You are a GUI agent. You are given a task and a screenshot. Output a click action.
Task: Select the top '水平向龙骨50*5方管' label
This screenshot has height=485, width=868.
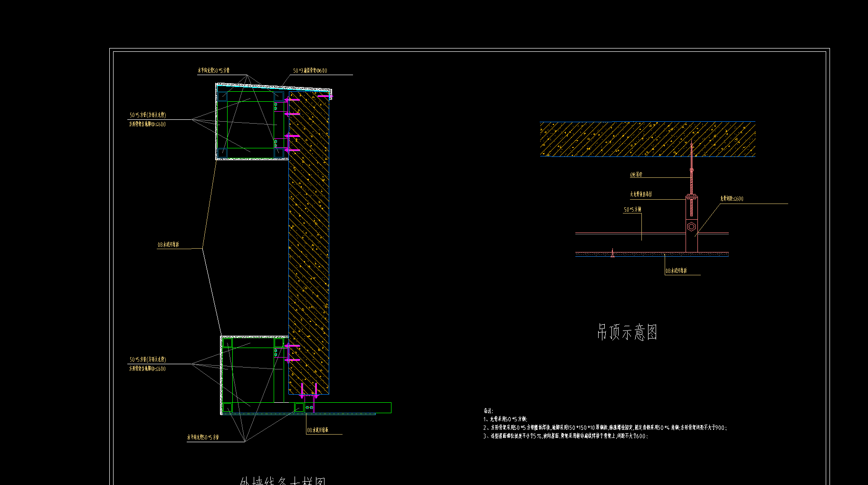pos(214,70)
